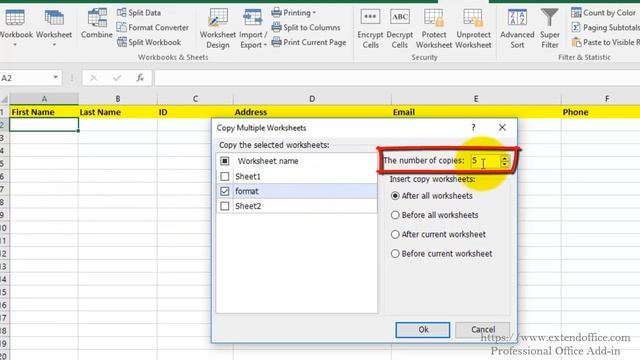Image resolution: width=640 pixels, height=360 pixels.
Task: Open Format Converter tool
Action: coord(153,27)
